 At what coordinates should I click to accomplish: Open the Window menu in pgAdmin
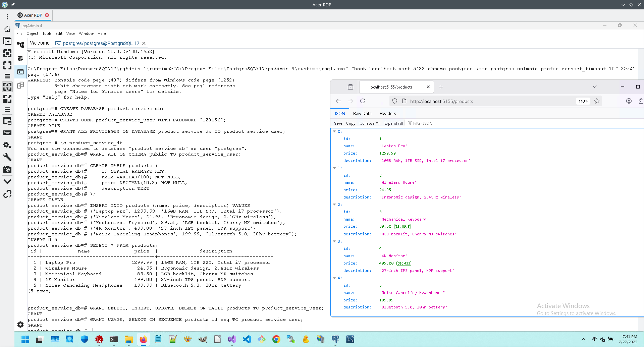[86, 34]
